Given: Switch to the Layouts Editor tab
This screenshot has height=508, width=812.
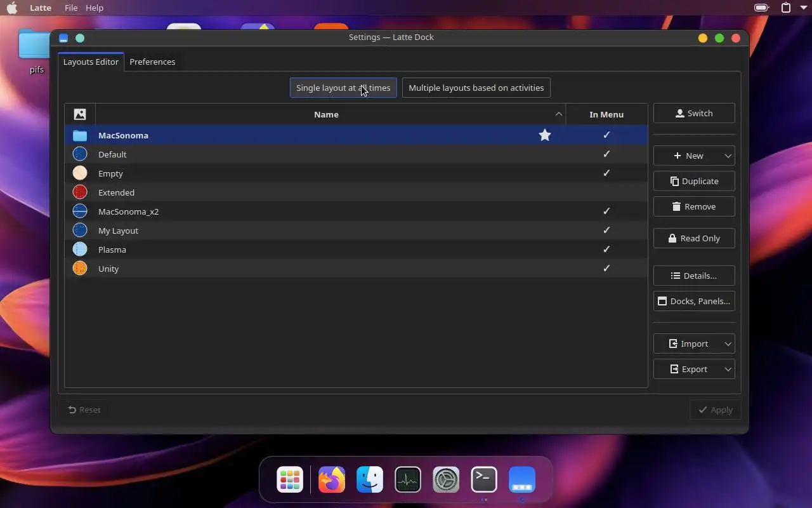Looking at the screenshot, I should [x=91, y=62].
